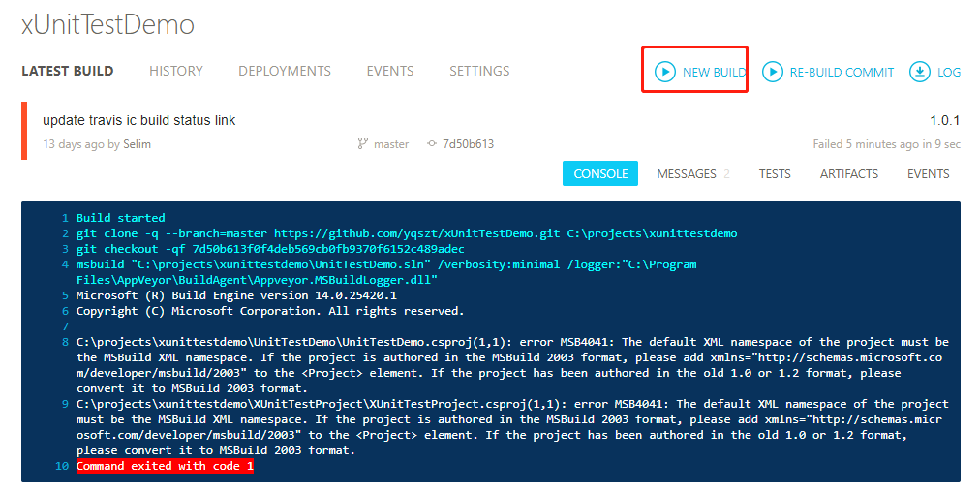Open the Deployments tab

click(285, 71)
